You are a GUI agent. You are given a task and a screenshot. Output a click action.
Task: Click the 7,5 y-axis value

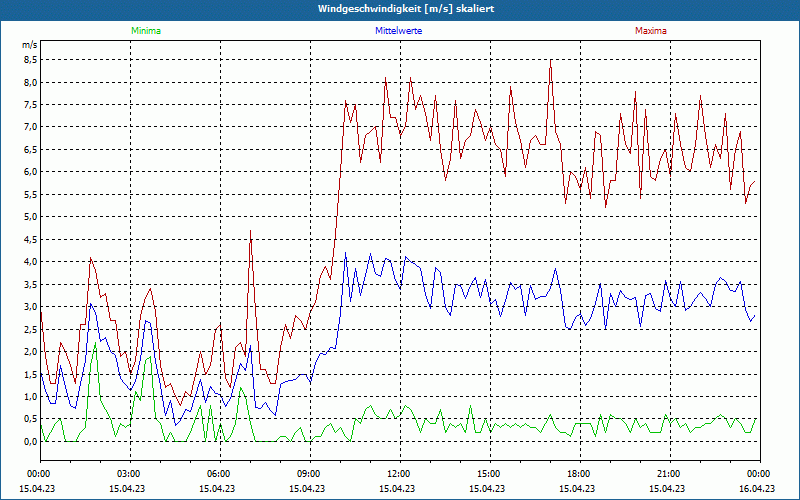[31, 105]
